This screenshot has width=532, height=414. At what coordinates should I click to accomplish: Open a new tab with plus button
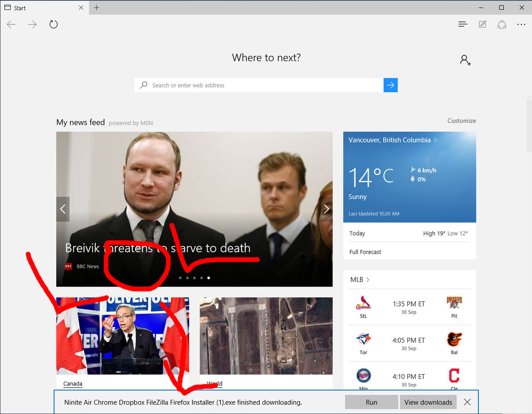pos(97,8)
